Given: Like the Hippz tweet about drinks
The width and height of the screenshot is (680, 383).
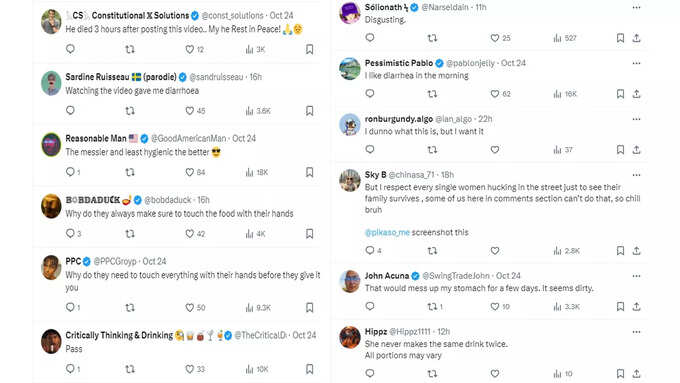Looking at the screenshot, I should [x=495, y=373].
